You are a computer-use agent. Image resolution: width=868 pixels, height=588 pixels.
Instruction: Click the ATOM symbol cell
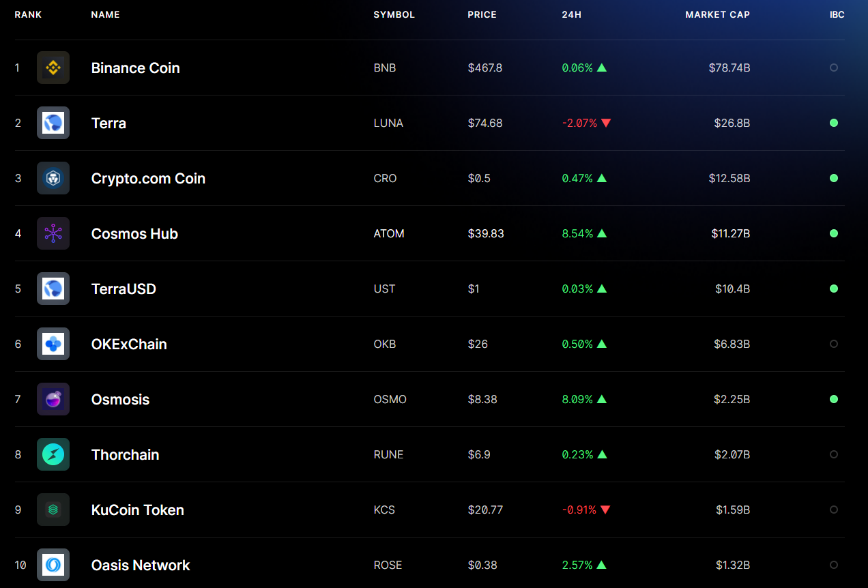click(389, 233)
